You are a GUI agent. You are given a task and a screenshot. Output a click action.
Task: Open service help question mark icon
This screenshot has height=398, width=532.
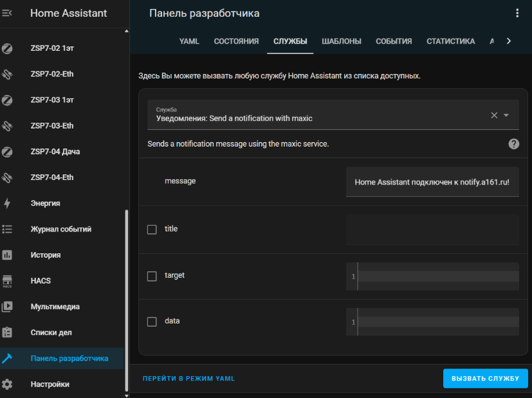[514, 144]
